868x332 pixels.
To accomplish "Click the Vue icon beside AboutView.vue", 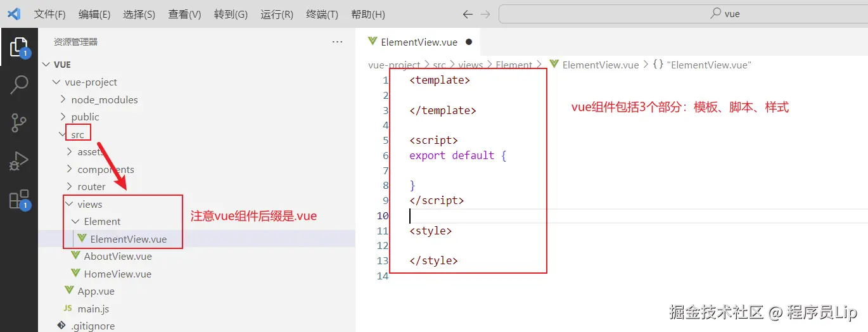I will [x=75, y=256].
